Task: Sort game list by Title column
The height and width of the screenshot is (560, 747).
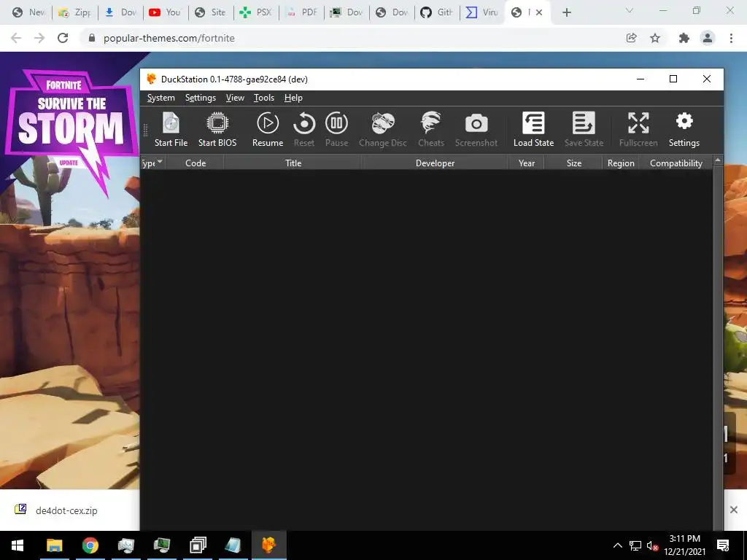Action: pyautogui.click(x=293, y=163)
